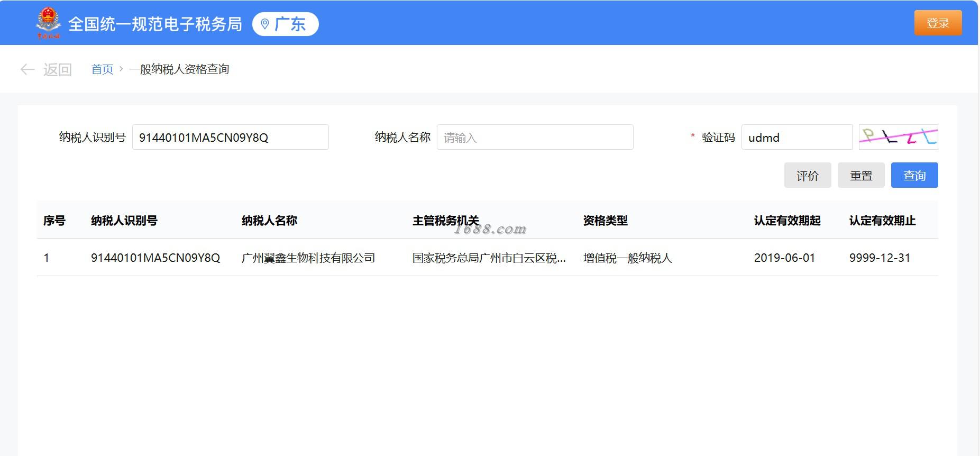The height and width of the screenshot is (456, 980).
Task: Click the 认定有效期止 column header
Action: (883, 221)
